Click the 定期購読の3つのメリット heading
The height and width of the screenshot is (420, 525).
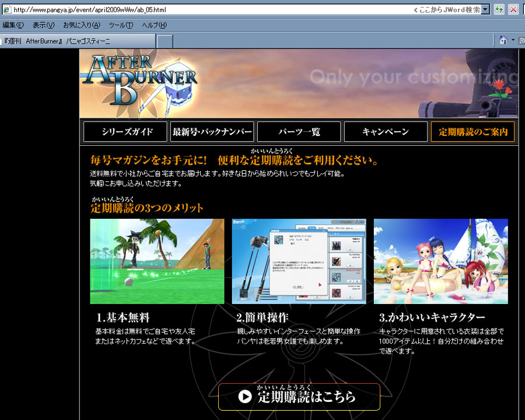(x=146, y=208)
